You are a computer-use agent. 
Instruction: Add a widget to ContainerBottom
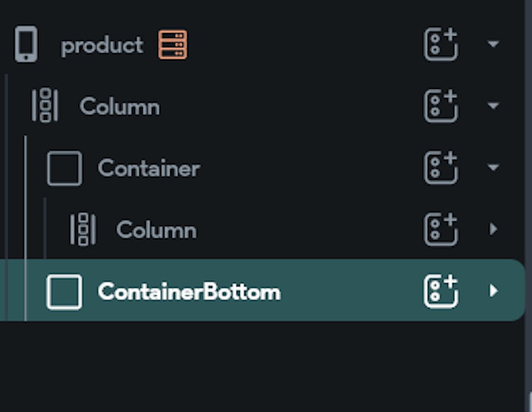[x=440, y=291]
